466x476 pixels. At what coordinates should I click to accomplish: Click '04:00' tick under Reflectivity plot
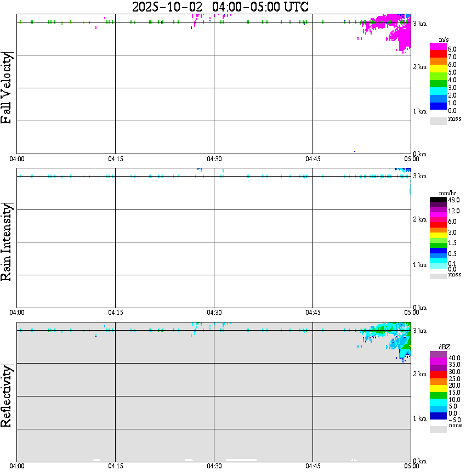17,466
